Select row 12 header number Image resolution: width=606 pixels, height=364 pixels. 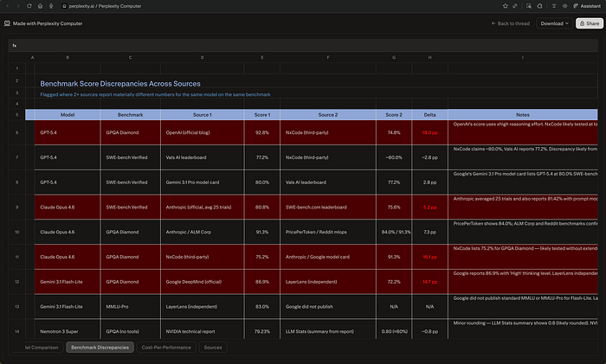tap(16, 281)
